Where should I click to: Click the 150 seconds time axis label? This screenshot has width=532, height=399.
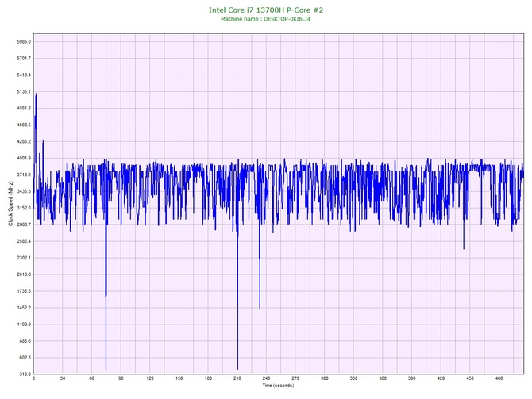coord(179,378)
